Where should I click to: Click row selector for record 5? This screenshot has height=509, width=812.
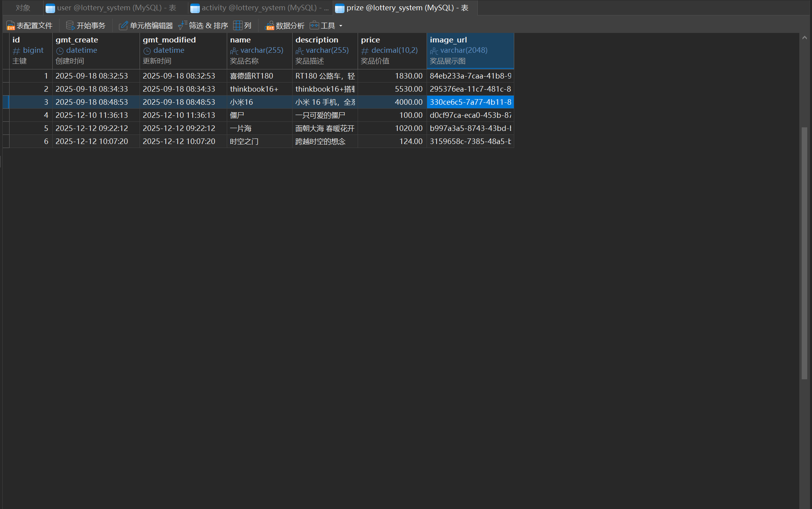pyautogui.click(x=6, y=128)
